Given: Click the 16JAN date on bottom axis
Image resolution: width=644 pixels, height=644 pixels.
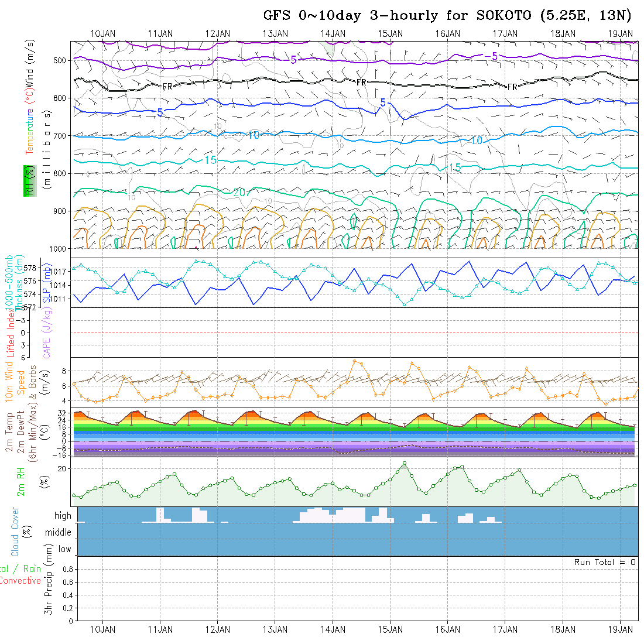Looking at the screenshot, I should [448, 629].
